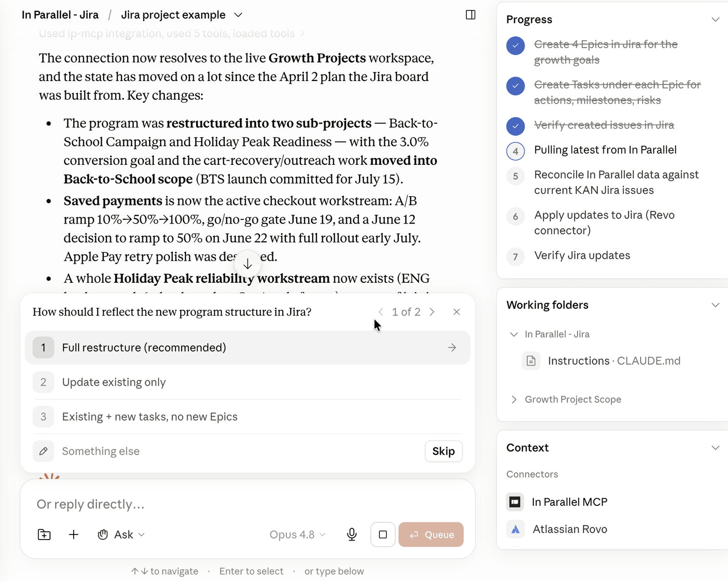The image size is (728, 581).
Task: Click the In Parallel MCP connector
Action: 557,502
